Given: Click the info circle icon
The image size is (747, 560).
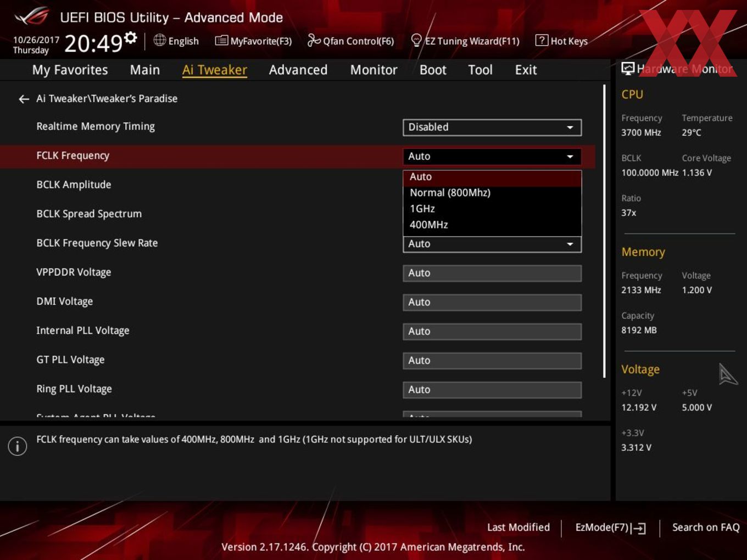Looking at the screenshot, I should [18, 446].
